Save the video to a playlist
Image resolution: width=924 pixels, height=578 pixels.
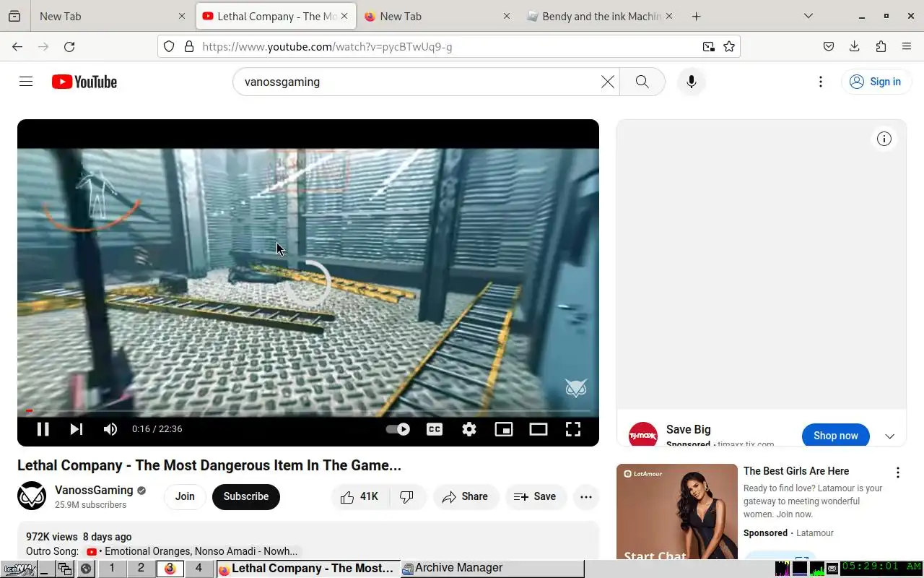tap(535, 496)
